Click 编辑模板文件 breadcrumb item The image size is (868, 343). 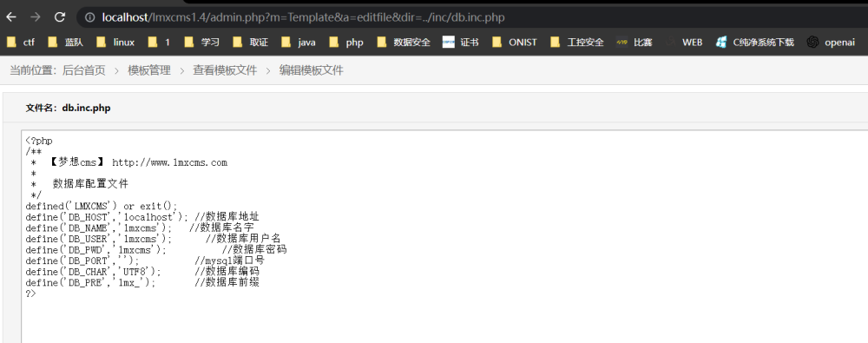click(x=311, y=70)
